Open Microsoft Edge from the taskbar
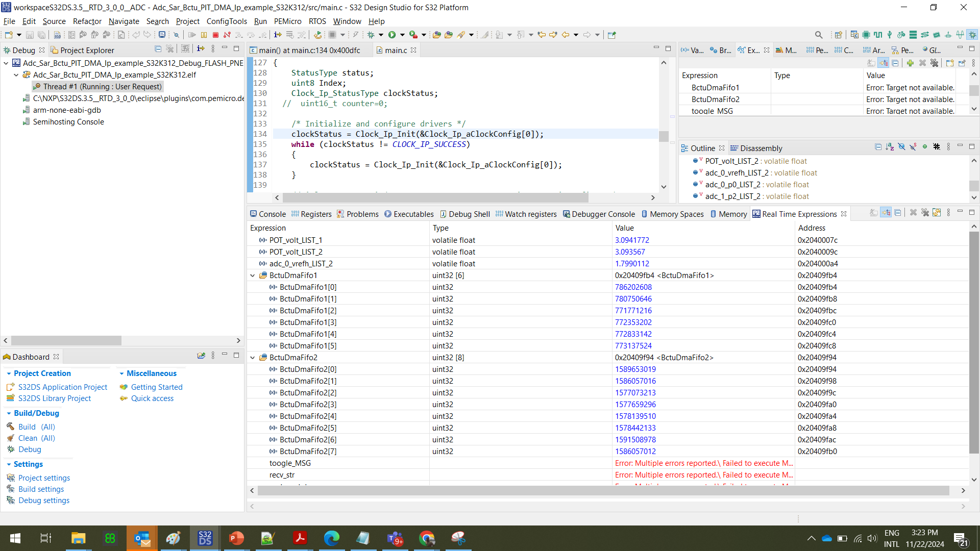Image resolution: width=980 pixels, height=551 pixels. pos(331,538)
